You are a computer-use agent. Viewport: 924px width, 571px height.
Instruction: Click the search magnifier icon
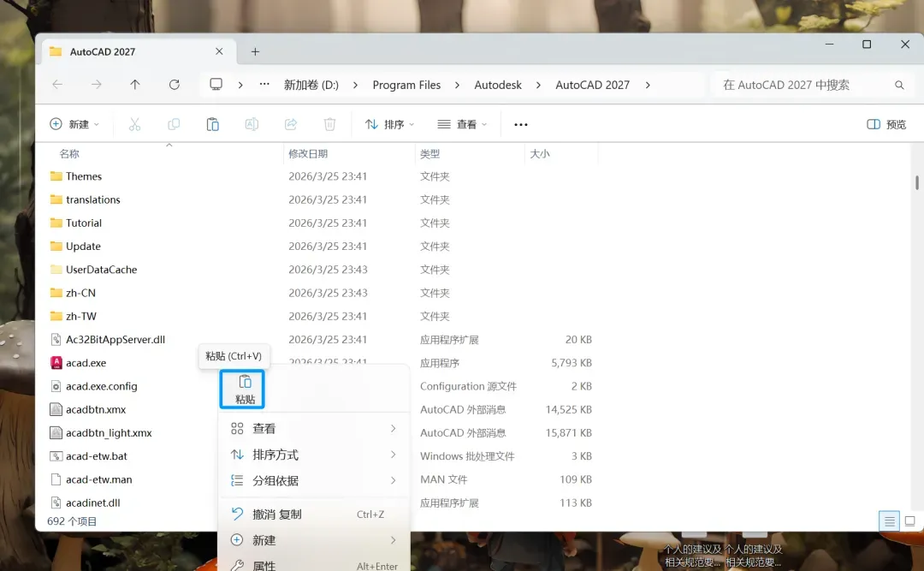click(x=899, y=85)
